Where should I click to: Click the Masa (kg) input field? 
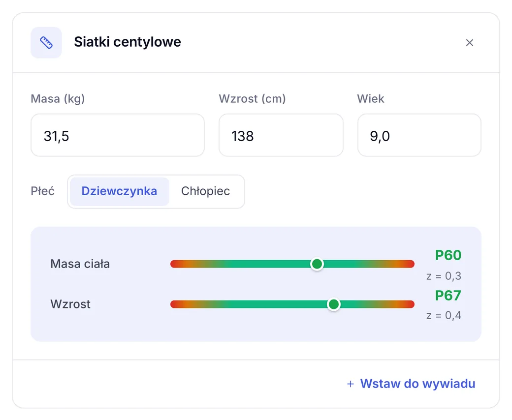click(118, 135)
